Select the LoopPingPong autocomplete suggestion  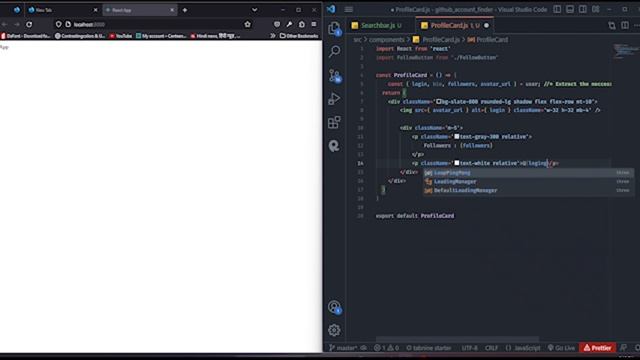click(528, 173)
